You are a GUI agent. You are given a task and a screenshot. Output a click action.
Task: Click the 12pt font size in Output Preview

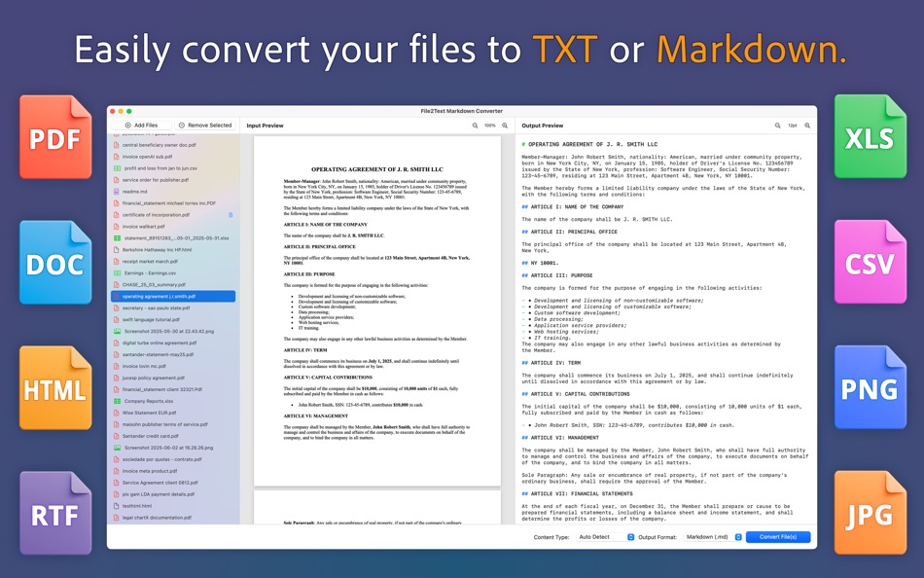tap(792, 126)
